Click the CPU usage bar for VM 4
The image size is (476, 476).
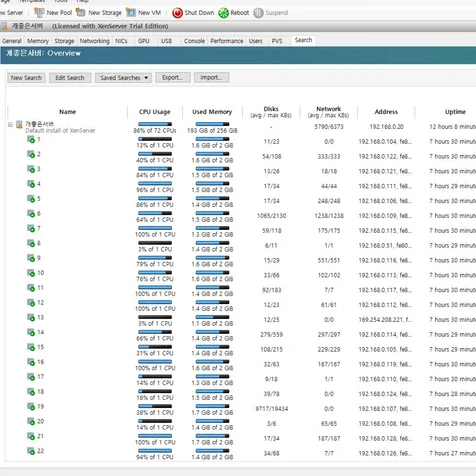[155, 184]
